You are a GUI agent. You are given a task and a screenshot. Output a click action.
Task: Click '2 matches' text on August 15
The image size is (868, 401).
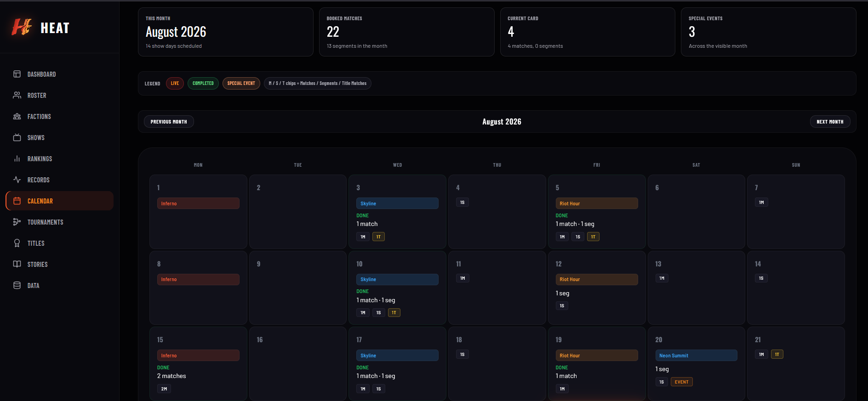pos(171,376)
